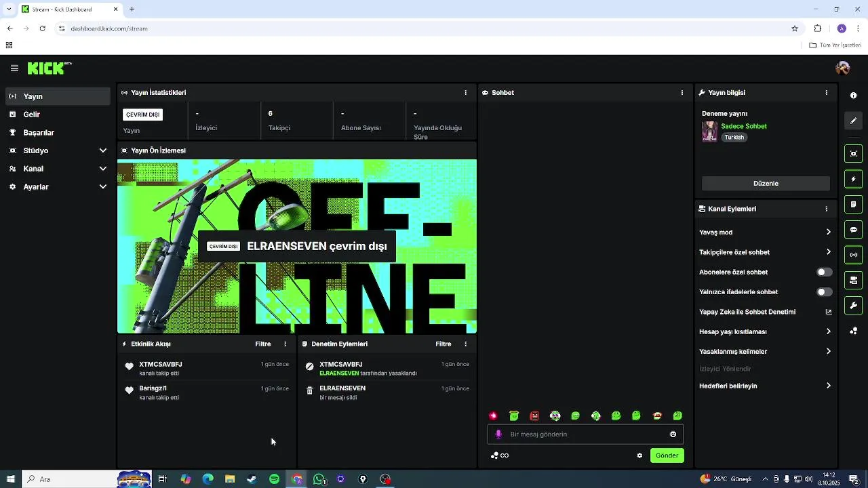Image resolution: width=868 pixels, height=488 pixels.
Task: Toggle Yalnızca ifadelerle sohbet switch
Action: pos(824,292)
